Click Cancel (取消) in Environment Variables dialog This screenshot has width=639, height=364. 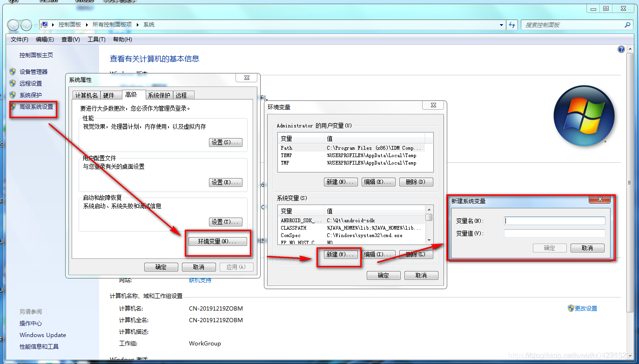coord(421,275)
